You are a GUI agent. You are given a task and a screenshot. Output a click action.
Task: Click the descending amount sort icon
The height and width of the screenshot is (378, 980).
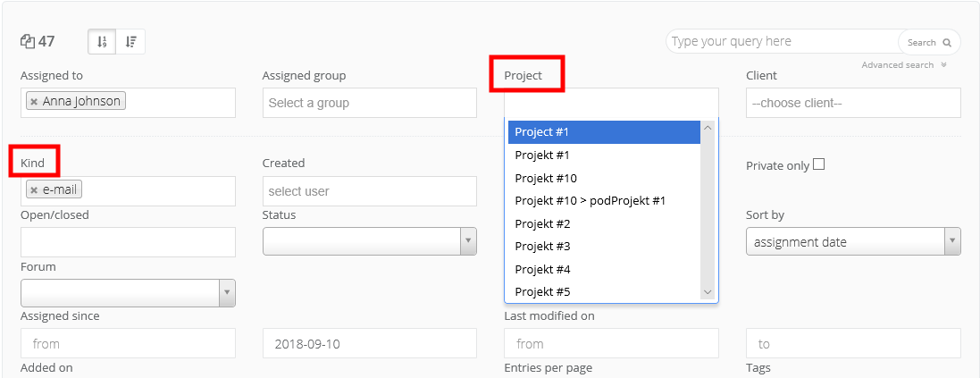pyautogui.click(x=130, y=41)
